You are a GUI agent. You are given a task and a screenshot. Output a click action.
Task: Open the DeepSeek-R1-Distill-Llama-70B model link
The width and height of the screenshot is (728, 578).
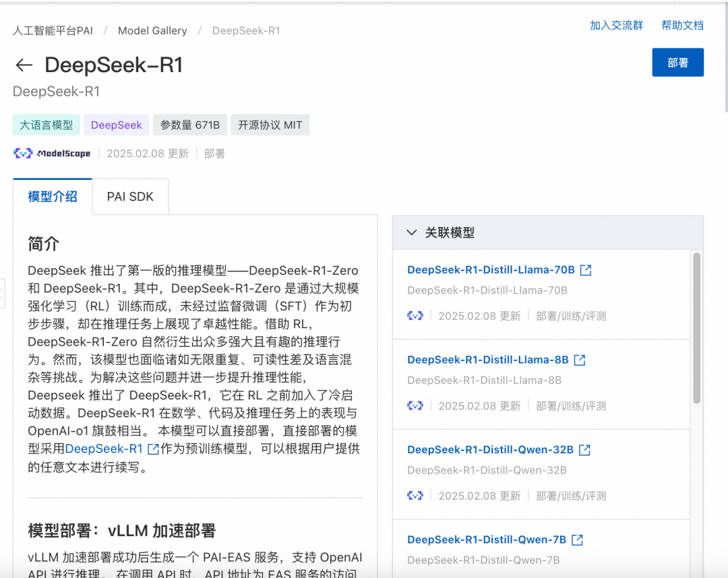[x=491, y=270]
